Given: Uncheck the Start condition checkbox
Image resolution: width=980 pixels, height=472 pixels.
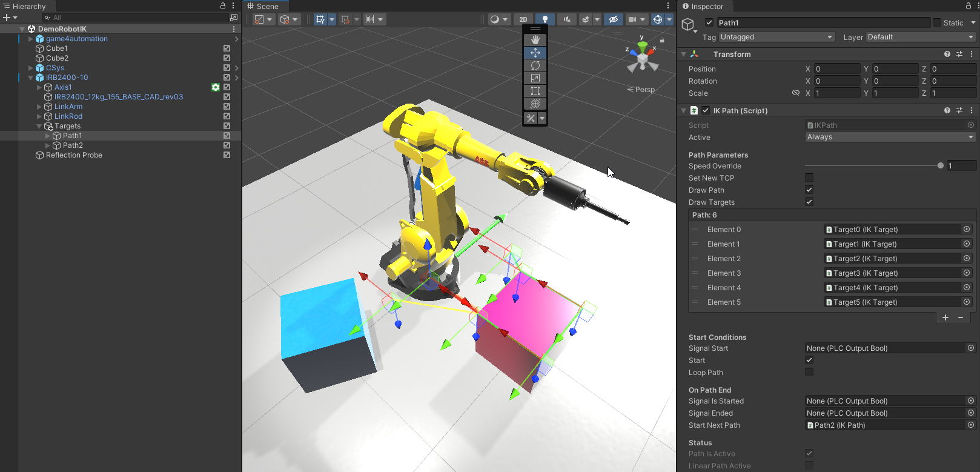Looking at the screenshot, I should pos(809,360).
